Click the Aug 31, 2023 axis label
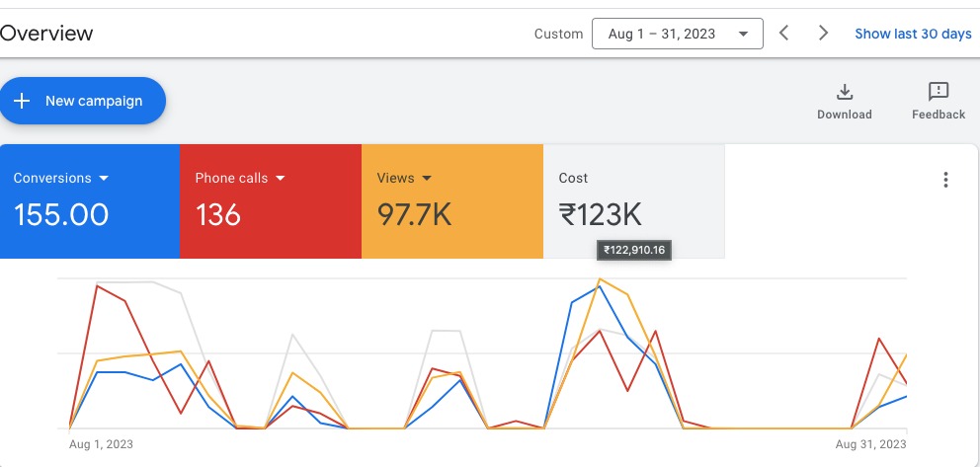This screenshot has height=467, width=980. pos(870,444)
